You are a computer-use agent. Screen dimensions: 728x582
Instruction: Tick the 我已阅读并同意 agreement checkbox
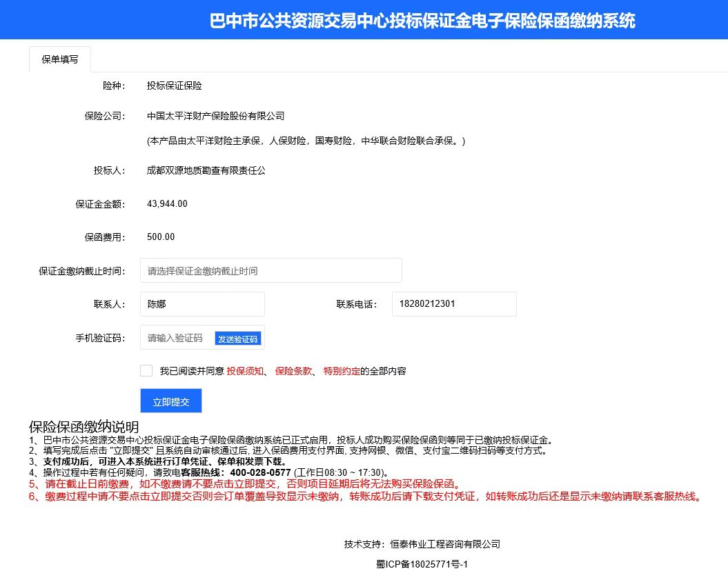point(146,371)
